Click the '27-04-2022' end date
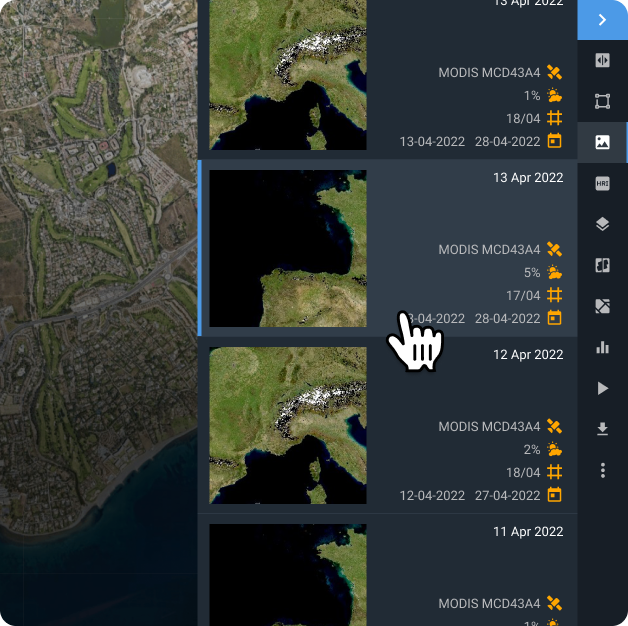The image size is (628, 626). click(507, 496)
